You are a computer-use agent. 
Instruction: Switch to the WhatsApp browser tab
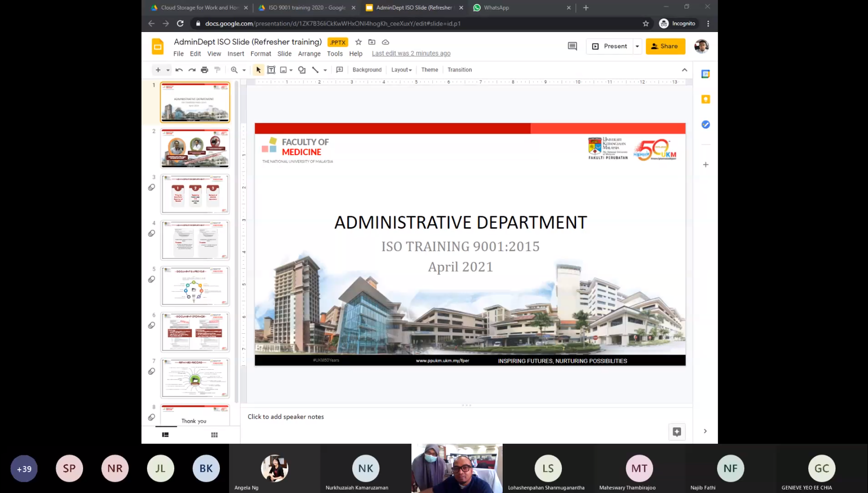click(x=496, y=8)
